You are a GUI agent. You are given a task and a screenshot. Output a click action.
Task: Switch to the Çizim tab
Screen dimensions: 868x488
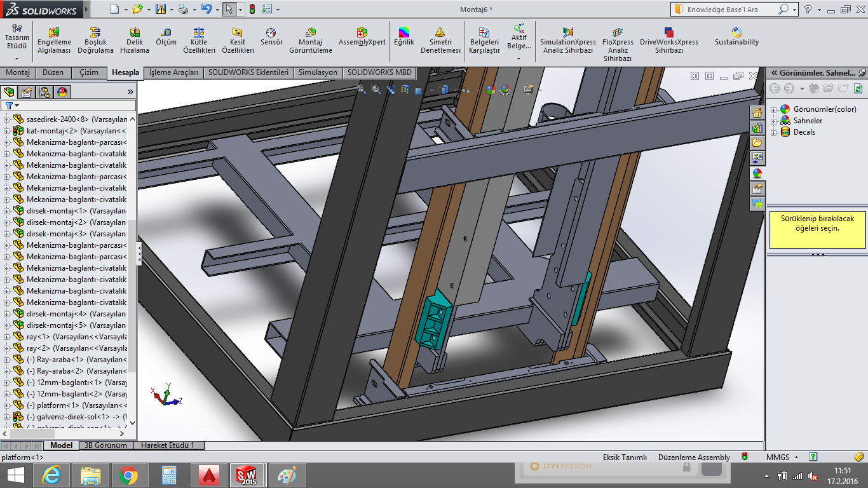89,72
